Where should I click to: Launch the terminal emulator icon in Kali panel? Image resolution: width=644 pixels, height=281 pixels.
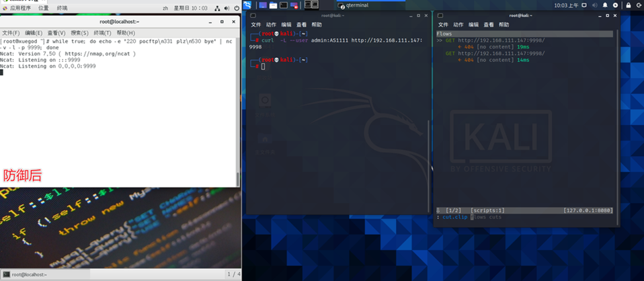pyautogui.click(x=284, y=5)
